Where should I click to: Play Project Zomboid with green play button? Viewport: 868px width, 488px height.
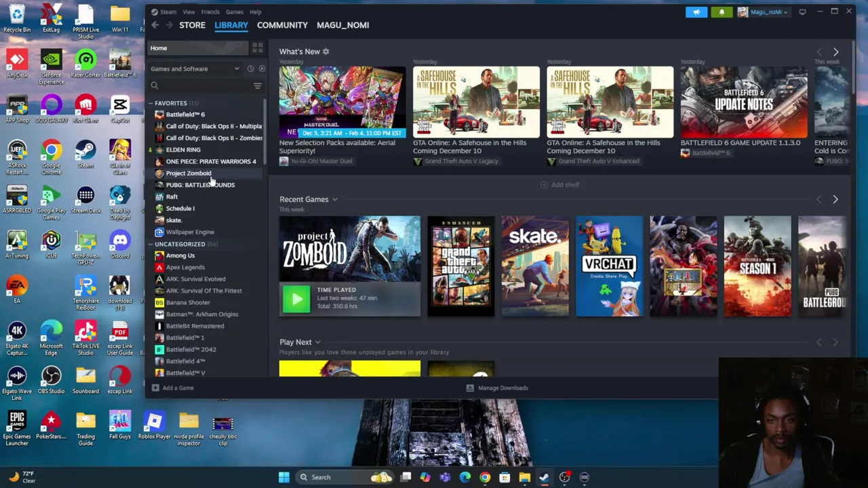point(296,299)
